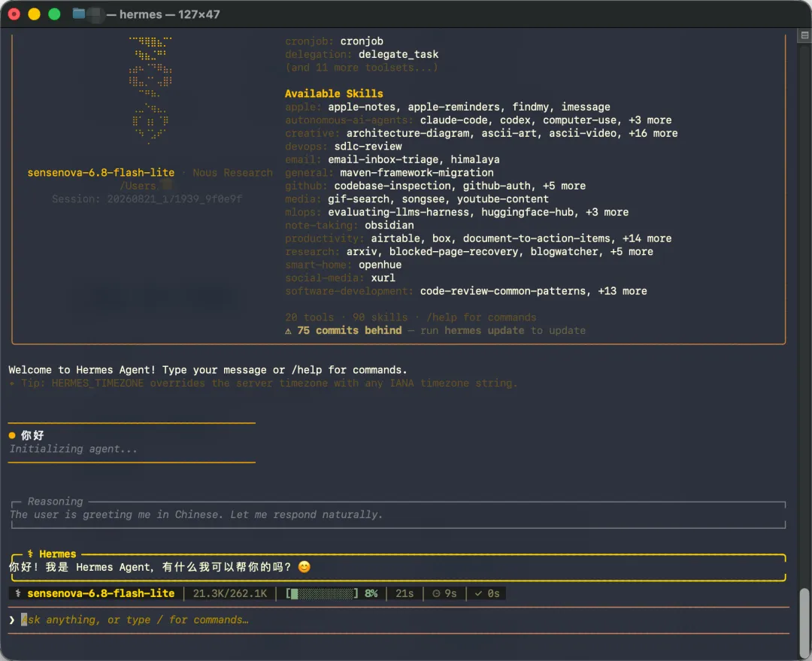Click '+14 more' on the productivity row
This screenshot has height=661, width=812.
(647, 239)
